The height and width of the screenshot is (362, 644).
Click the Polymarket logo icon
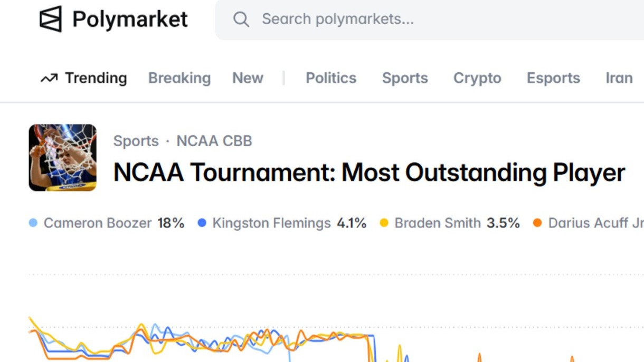click(50, 18)
